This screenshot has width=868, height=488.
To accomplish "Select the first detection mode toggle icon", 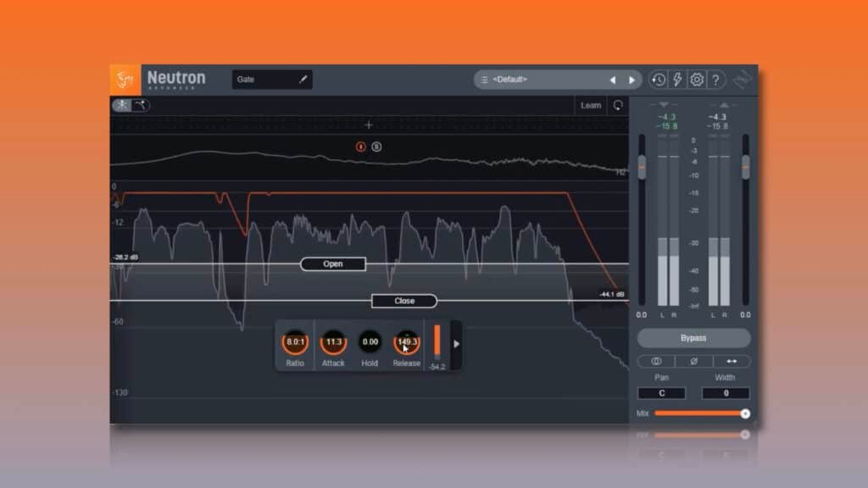I will tap(122, 105).
